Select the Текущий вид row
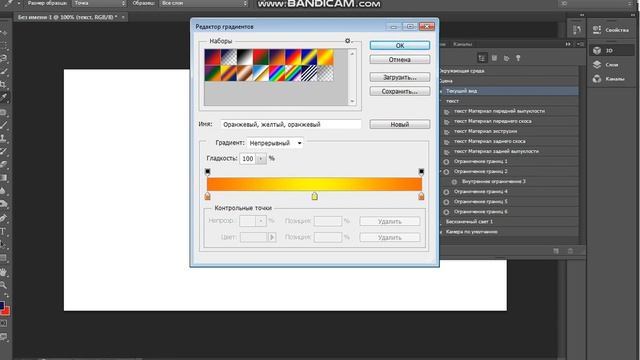This screenshot has width=640, height=360. [x=509, y=91]
